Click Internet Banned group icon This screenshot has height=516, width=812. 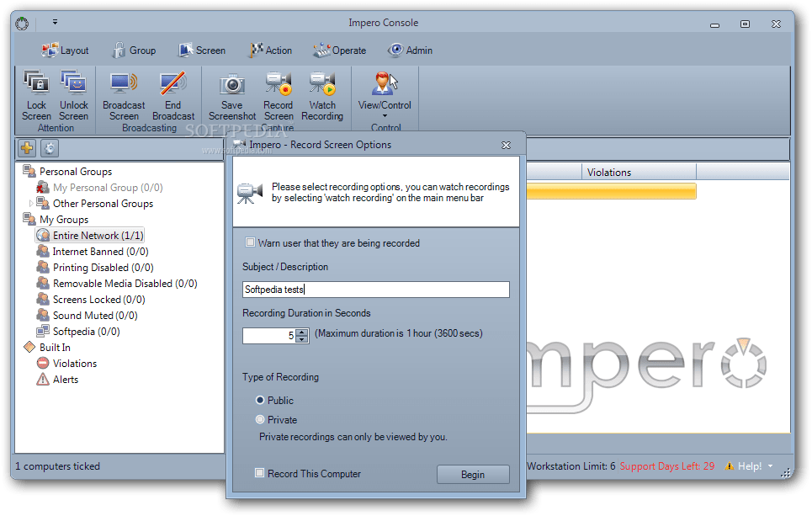click(x=43, y=251)
